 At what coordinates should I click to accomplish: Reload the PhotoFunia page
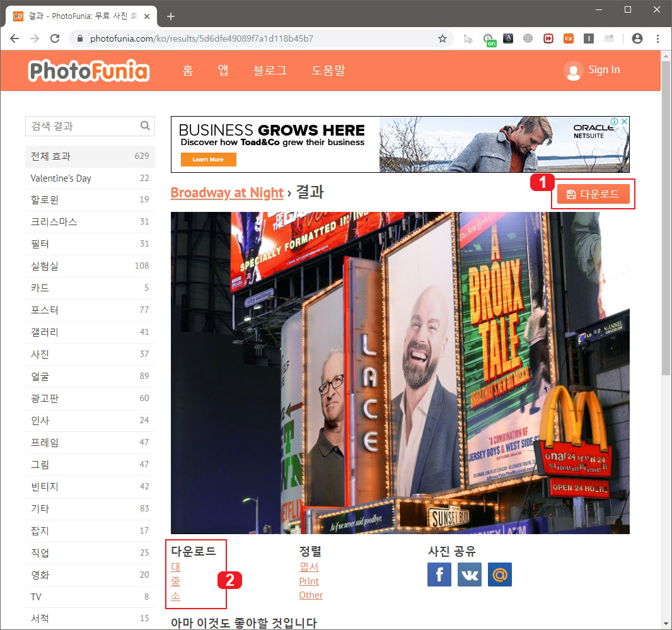pos(55,38)
